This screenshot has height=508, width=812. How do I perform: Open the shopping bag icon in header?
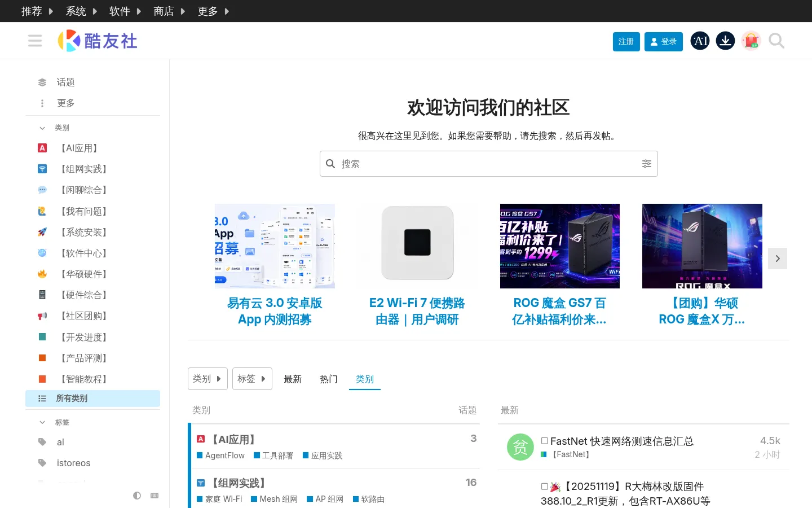(x=751, y=41)
